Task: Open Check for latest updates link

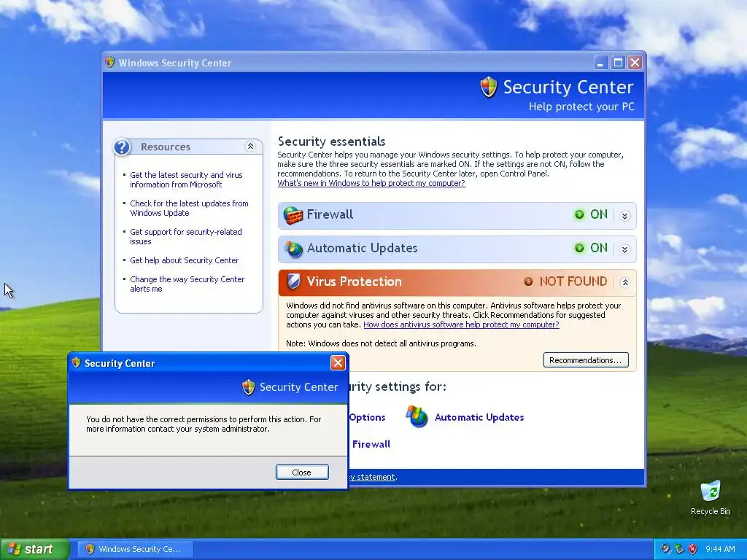Action: 189,208
